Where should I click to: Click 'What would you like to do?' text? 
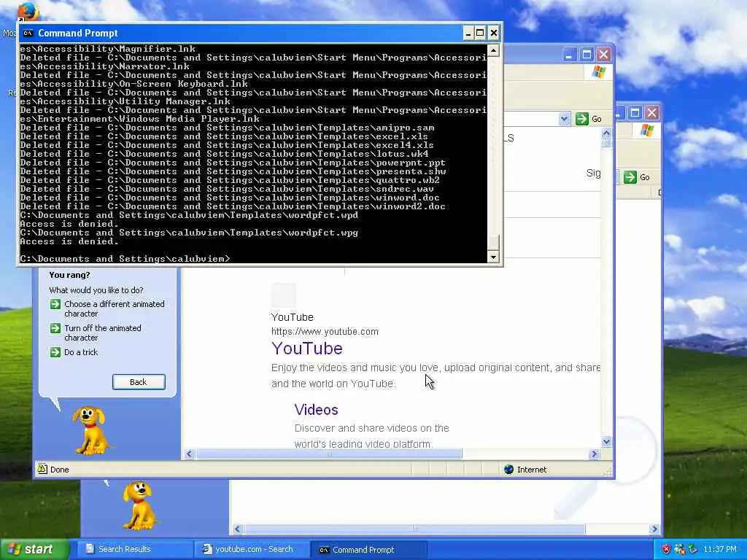(96, 290)
